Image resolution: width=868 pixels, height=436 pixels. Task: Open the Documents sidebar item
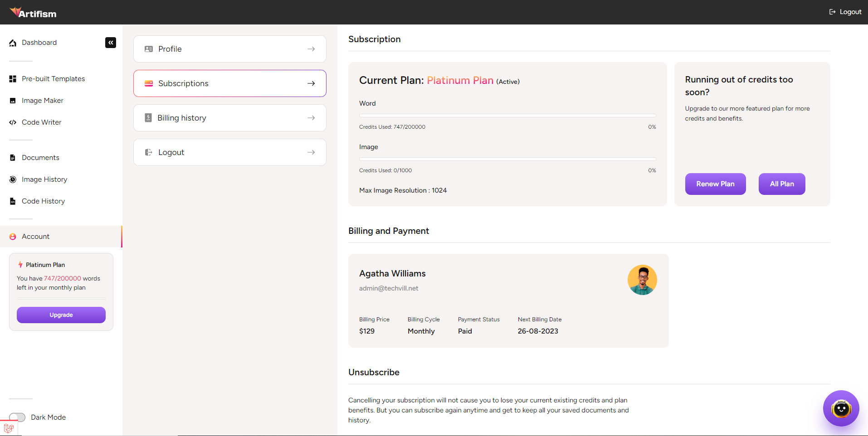click(40, 158)
